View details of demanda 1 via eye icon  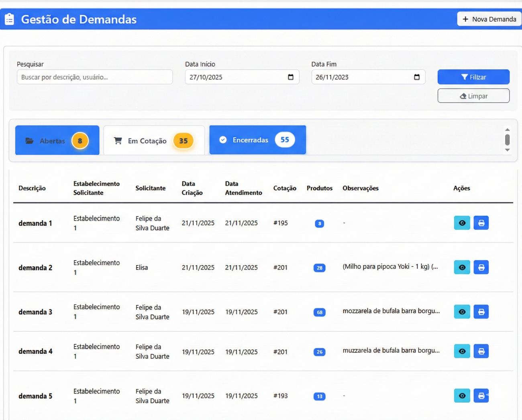[x=462, y=223]
